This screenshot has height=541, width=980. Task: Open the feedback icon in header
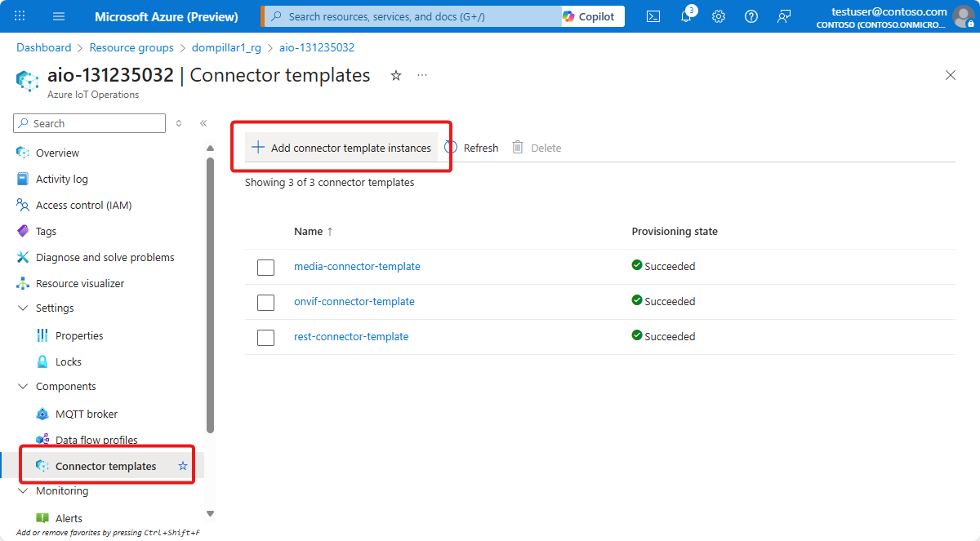784,16
